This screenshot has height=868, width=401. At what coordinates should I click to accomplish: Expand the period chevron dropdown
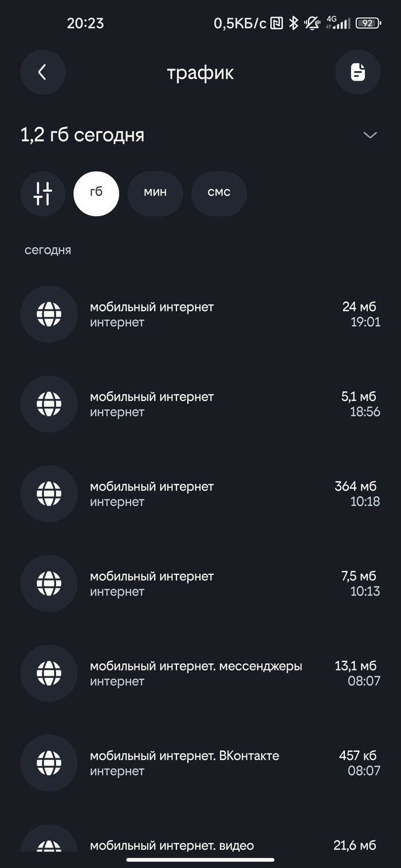tap(370, 135)
